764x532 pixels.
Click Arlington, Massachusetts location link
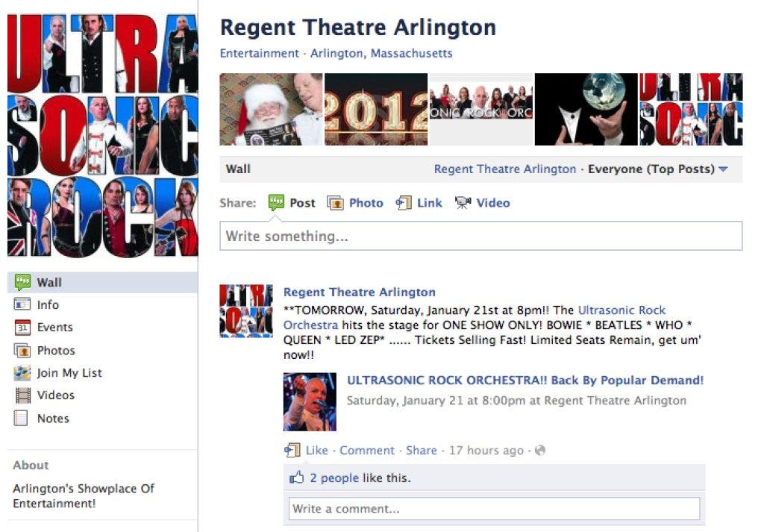coord(381,53)
